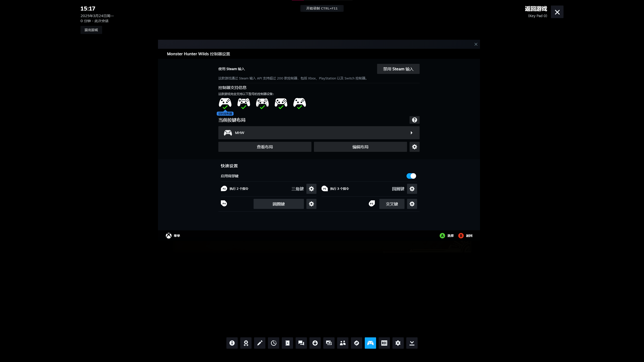This screenshot has width=644, height=362.
Task: Click the 退出游戏 button
Action: [x=91, y=30]
